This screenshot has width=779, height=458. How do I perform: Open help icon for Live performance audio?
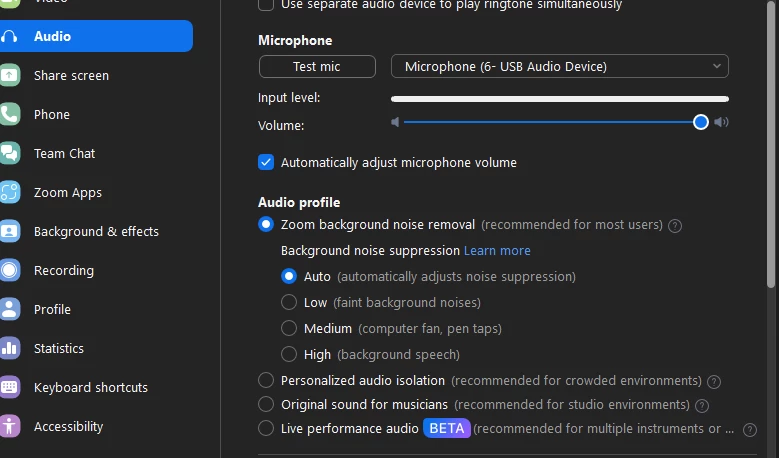pos(750,430)
